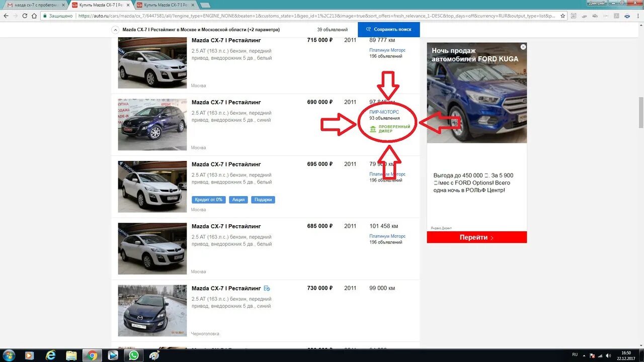Open a new browser tab
This screenshot has width=644, height=362.
(205, 5)
